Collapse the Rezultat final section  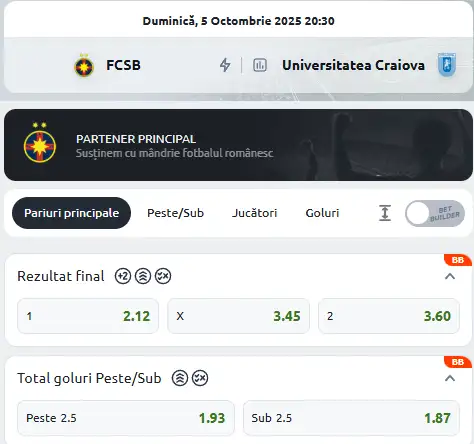450,276
